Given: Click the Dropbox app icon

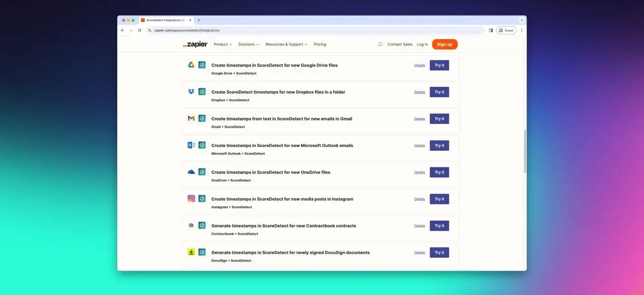Looking at the screenshot, I should (x=191, y=91).
